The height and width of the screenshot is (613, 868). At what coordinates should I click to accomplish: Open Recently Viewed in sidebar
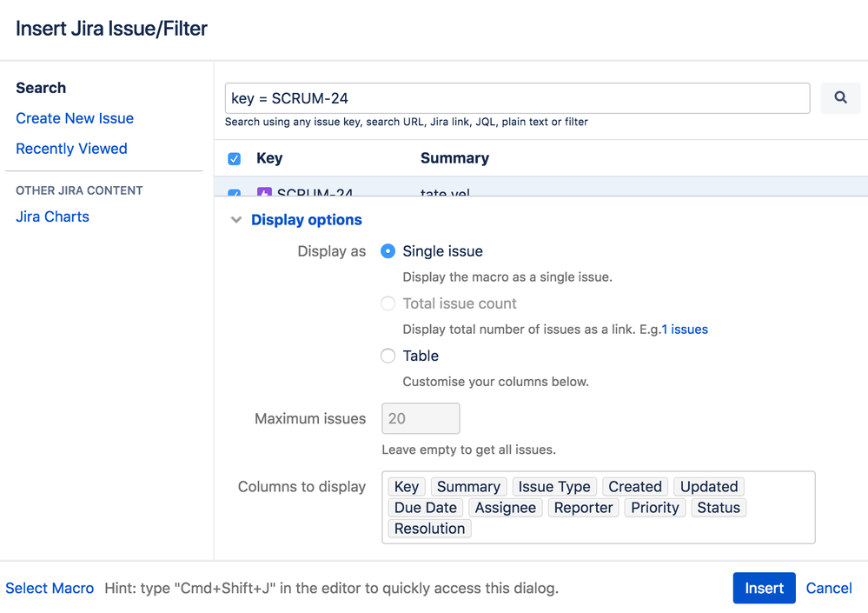[71, 149]
